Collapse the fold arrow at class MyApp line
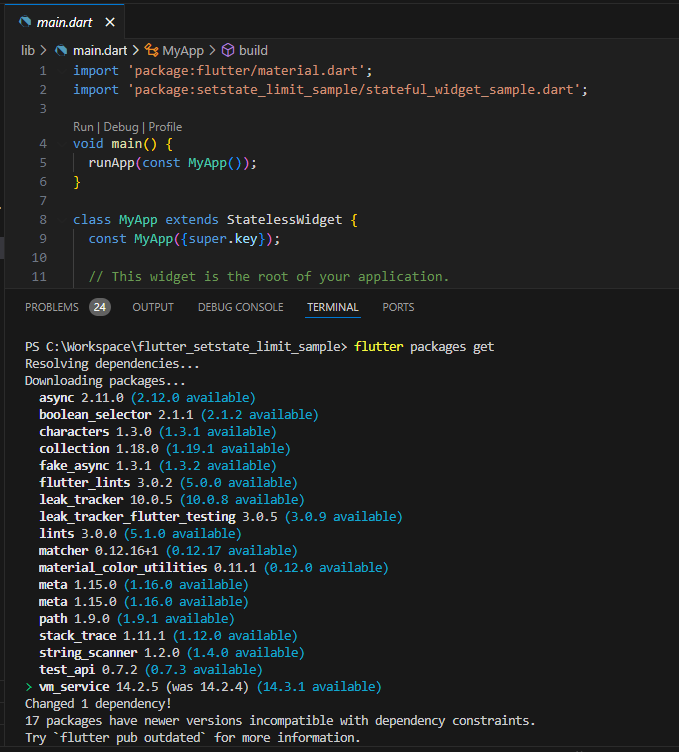Image resolution: width=679 pixels, height=752 pixels. coord(64,220)
